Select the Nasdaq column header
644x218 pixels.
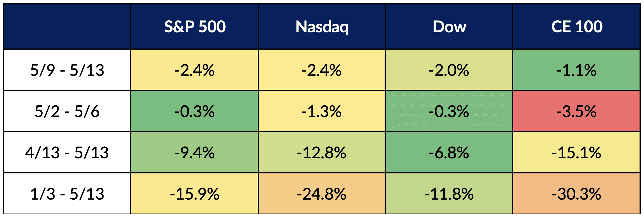(x=322, y=27)
